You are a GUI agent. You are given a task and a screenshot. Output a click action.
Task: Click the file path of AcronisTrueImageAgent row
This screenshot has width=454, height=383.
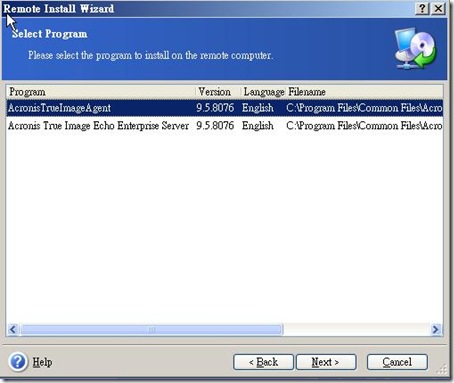[x=364, y=108]
